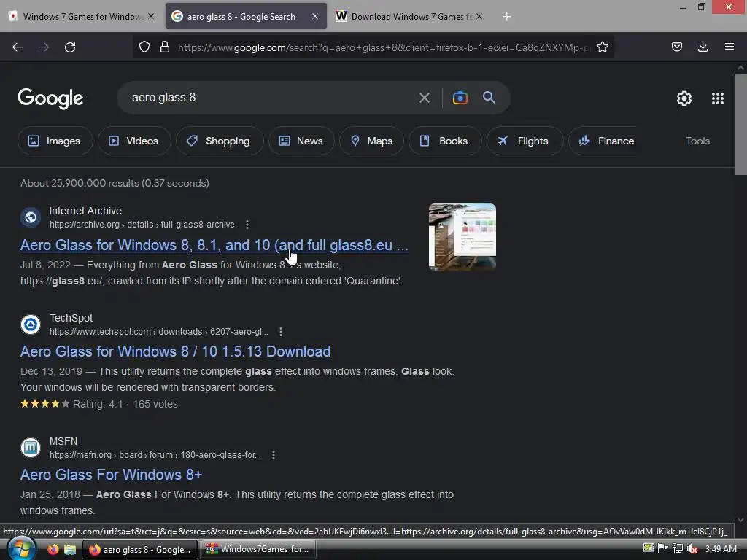Open the network tray icon

point(678,548)
